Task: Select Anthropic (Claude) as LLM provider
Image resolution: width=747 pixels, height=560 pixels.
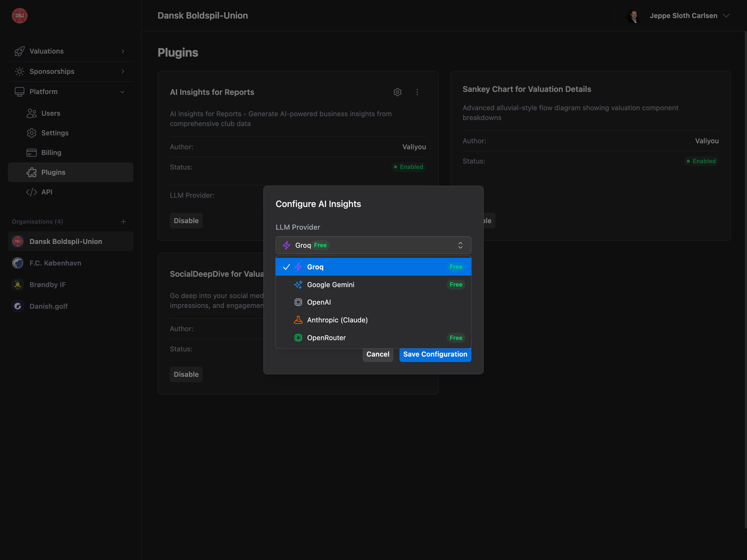Action: pos(337,320)
